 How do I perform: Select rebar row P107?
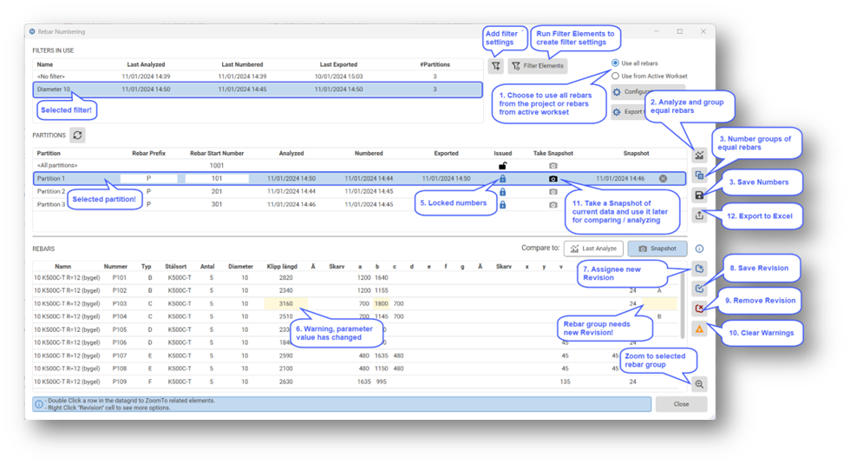[x=356, y=356]
